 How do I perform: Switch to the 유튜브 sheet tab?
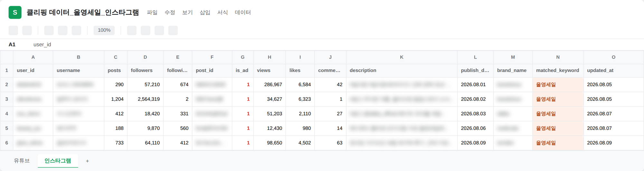coord(22,161)
